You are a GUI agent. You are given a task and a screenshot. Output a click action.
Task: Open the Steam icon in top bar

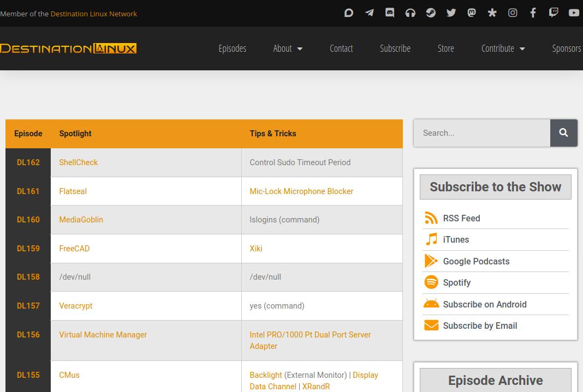431,13
